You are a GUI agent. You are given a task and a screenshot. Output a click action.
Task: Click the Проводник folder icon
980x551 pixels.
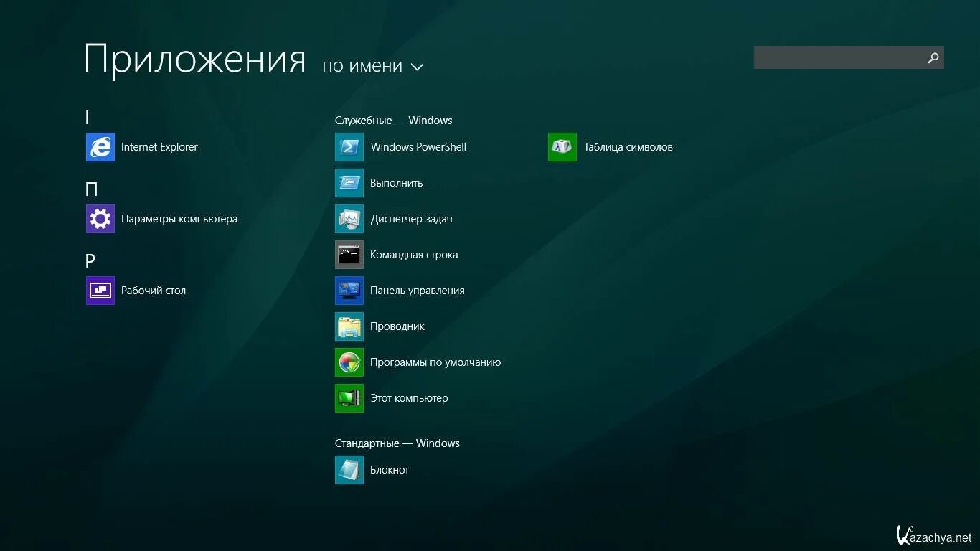click(x=349, y=326)
